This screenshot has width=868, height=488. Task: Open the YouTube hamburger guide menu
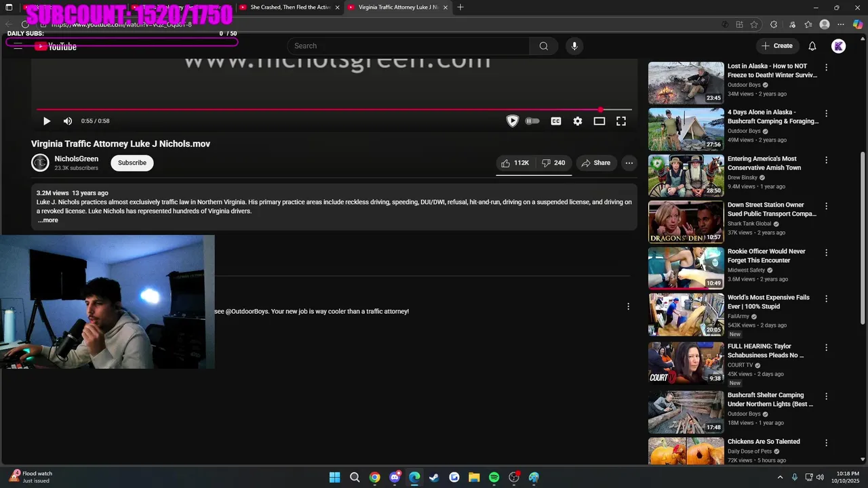coord(18,47)
